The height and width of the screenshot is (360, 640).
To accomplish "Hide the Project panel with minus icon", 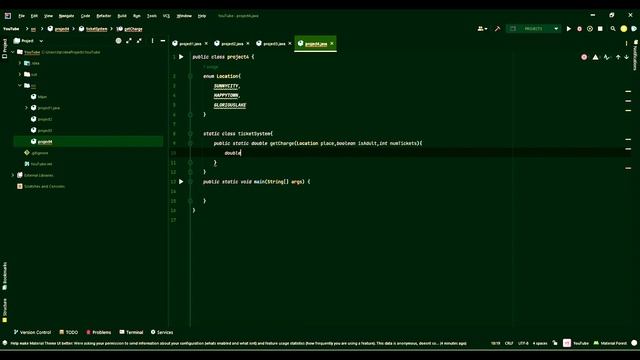I will (x=163, y=41).
